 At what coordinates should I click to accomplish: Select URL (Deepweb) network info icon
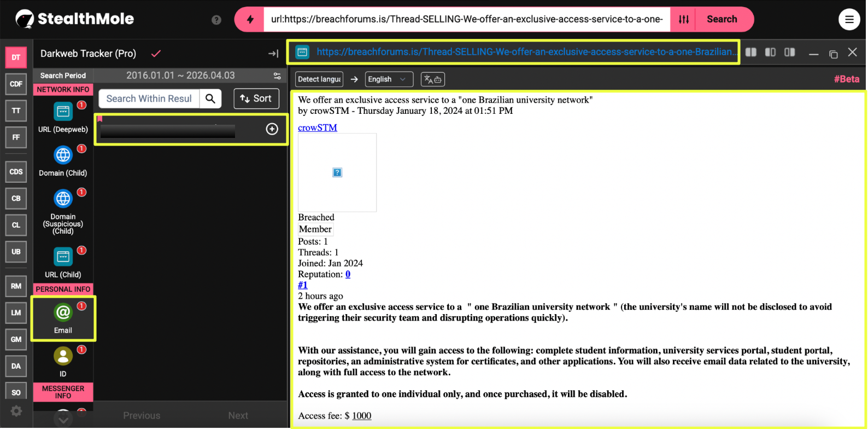tap(63, 112)
